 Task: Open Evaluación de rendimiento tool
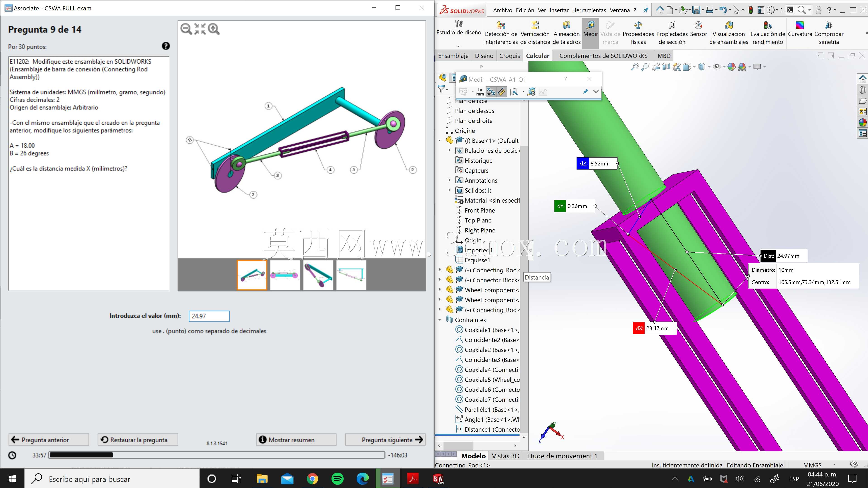point(768,33)
